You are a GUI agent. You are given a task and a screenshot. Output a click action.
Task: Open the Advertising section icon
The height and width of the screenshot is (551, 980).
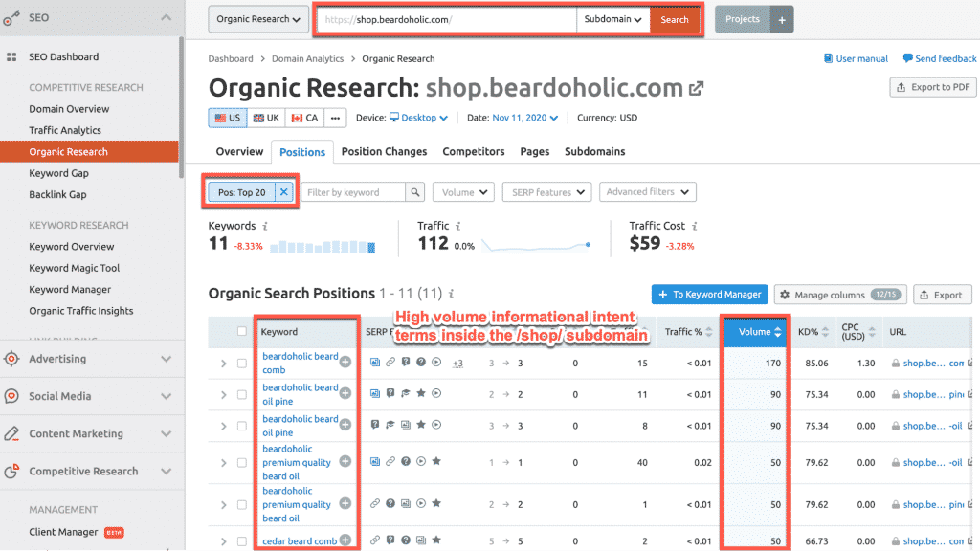point(11,358)
